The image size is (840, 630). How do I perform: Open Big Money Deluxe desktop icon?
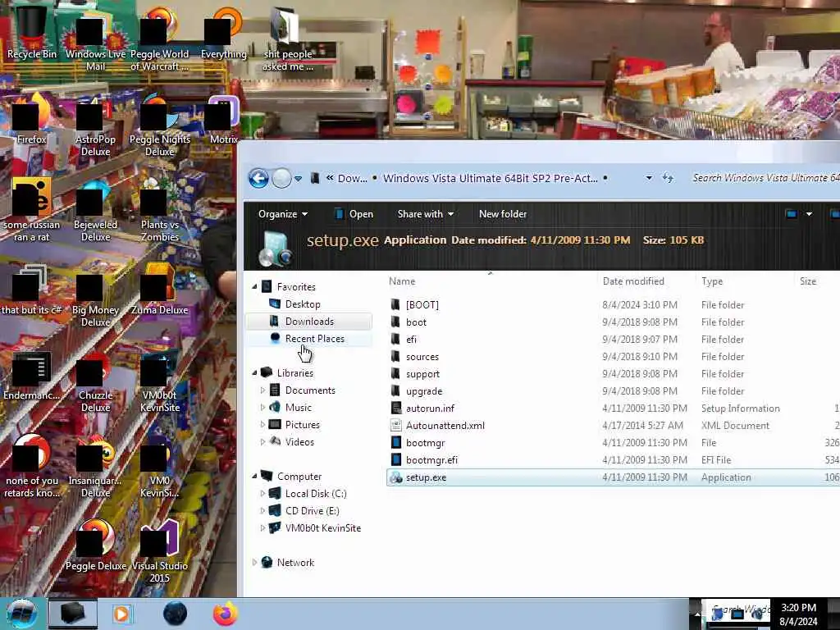point(95,299)
